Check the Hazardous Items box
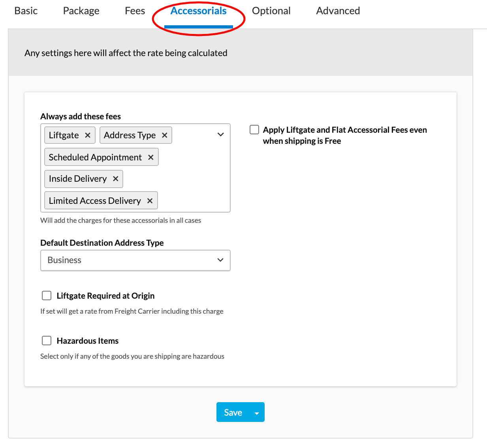This screenshot has width=487, height=448. pos(47,341)
